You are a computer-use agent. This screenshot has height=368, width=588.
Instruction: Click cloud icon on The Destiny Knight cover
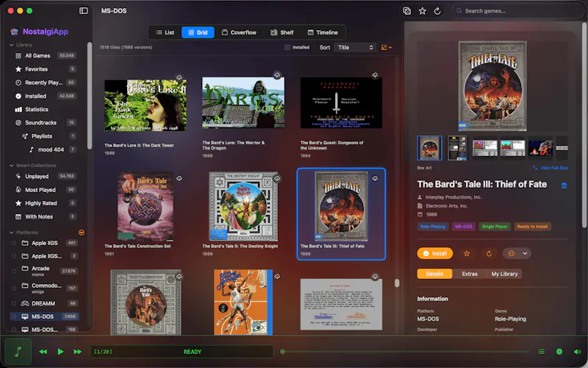coord(277,178)
